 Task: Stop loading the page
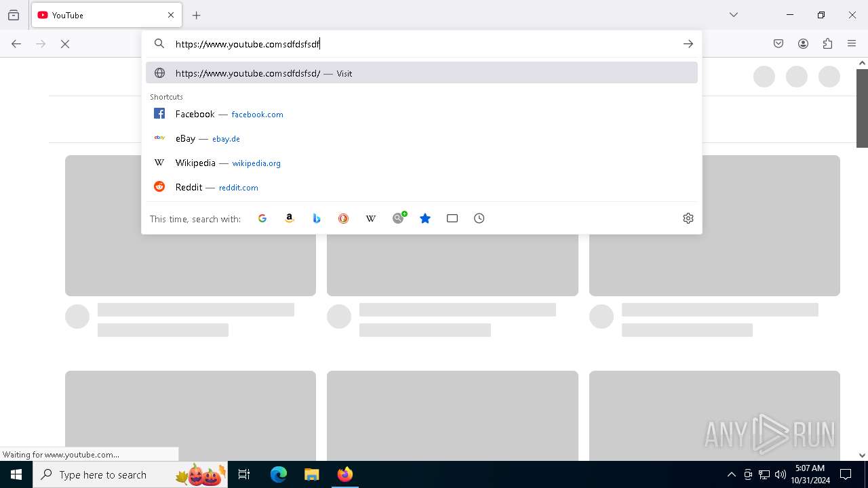(x=65, y=43)
